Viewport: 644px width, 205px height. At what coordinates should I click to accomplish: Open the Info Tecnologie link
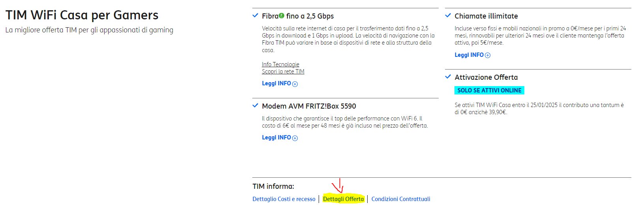[x=280, y=64]
